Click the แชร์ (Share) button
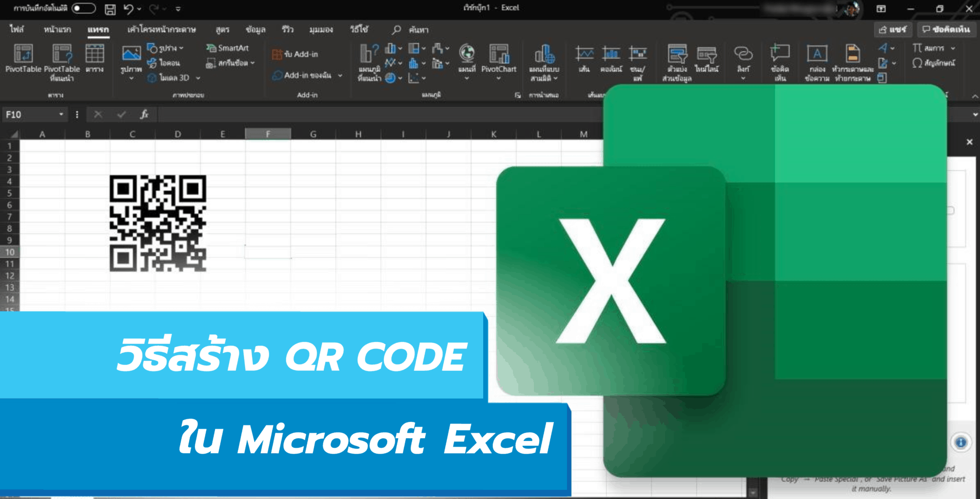980x499 pixels. tap(892, 30)
